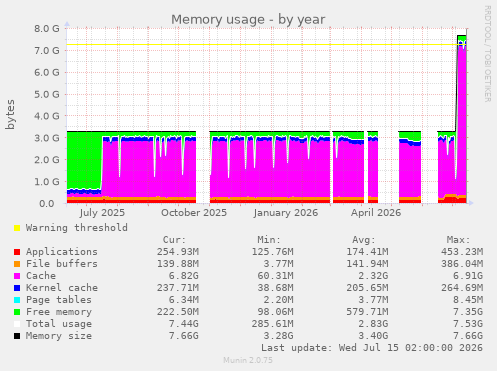Click the 'Cache' legend label
Viewport: 497px width, 371px height.
[x=41, y=276]
